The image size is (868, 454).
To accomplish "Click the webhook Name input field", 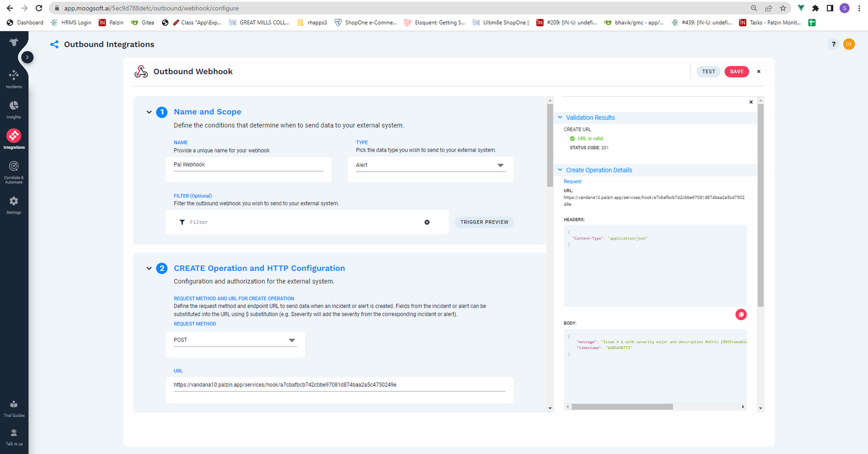I will coord(249,165).
